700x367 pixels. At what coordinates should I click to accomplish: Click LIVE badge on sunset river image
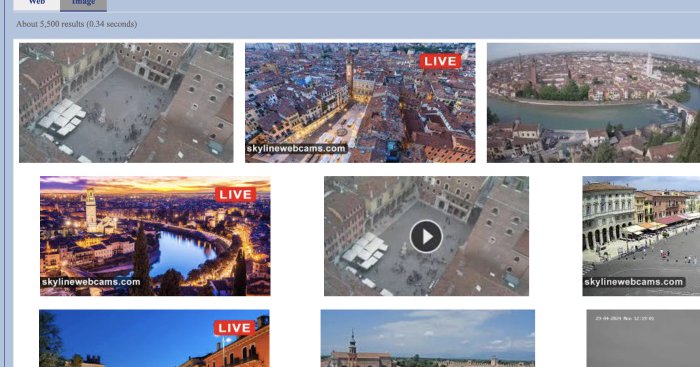click(235, 195)
